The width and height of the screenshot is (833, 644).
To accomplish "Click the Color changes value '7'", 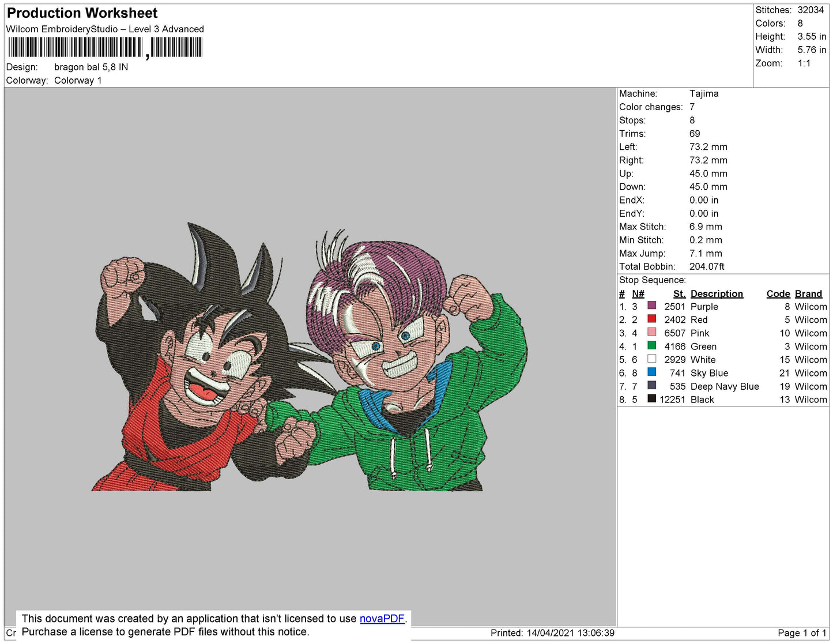I will tap(692, 107).
